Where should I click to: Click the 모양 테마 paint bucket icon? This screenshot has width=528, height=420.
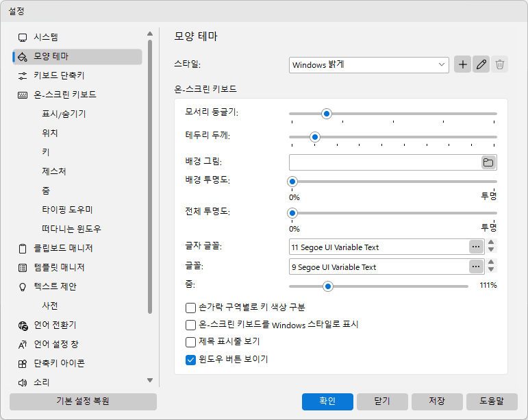click(x=23, y=57)
